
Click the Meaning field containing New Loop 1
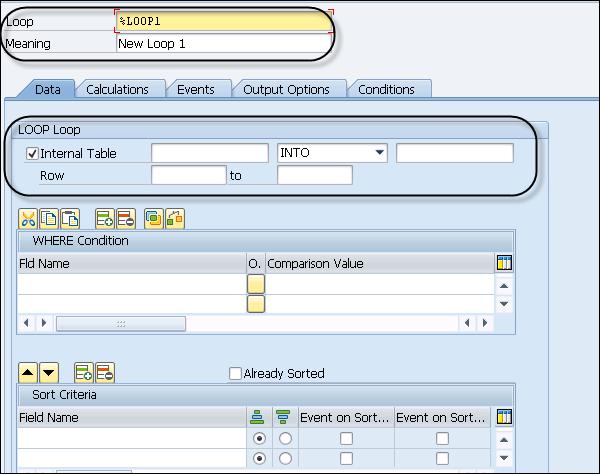click(220, 44)
